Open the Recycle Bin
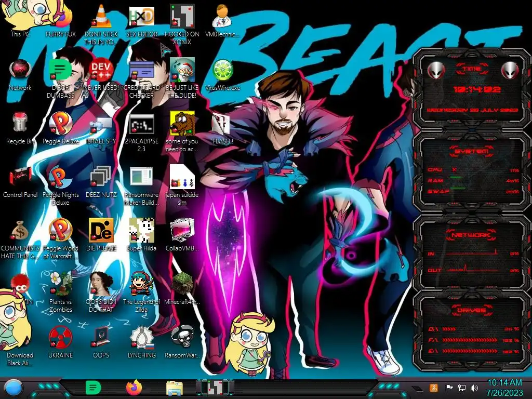 tap(20, 128)
